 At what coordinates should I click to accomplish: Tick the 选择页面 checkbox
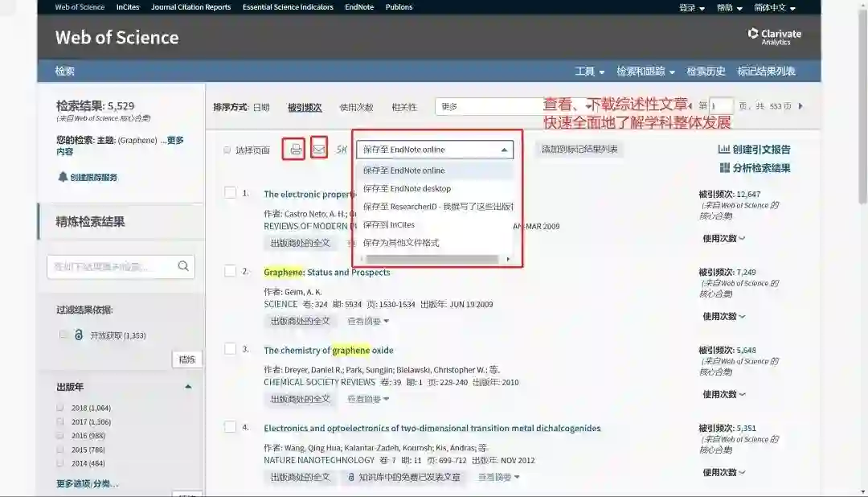point(227,150)
